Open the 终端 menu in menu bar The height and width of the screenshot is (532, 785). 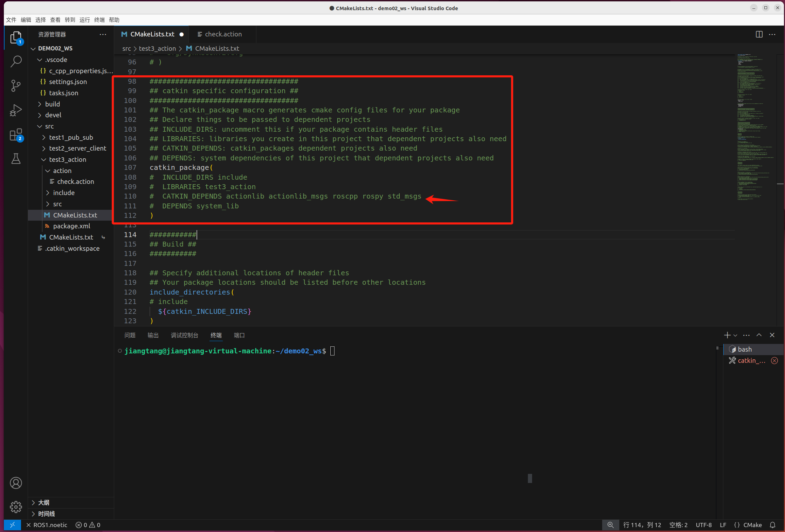(99, 20)
